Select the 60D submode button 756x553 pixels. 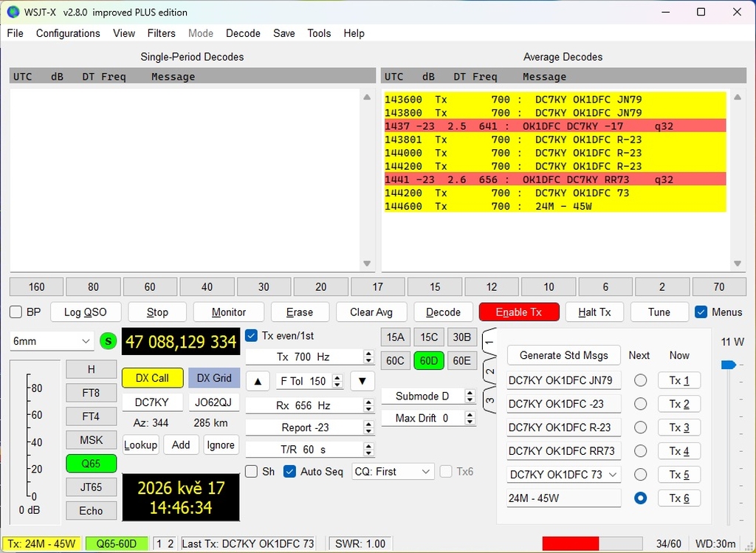tap(429, 360)
